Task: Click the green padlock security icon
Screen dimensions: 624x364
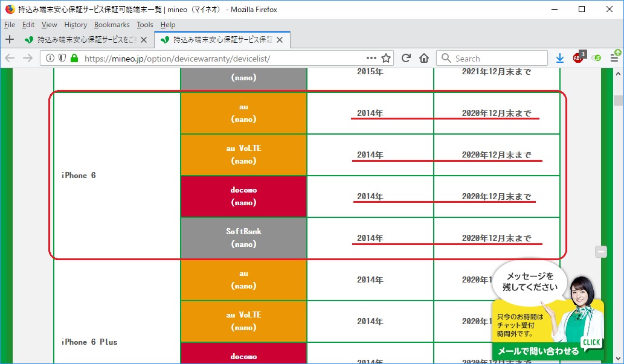Action: 74,59
